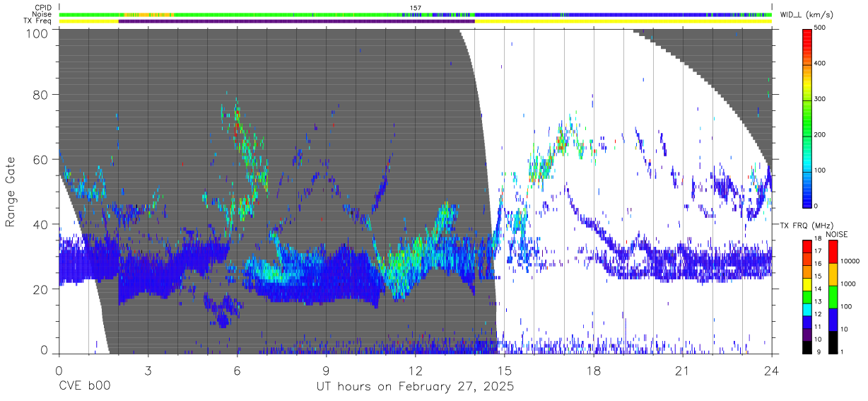Select the TX FRQ (MHz) legend title
Viewport: 868px width, 401px height.
807,225
